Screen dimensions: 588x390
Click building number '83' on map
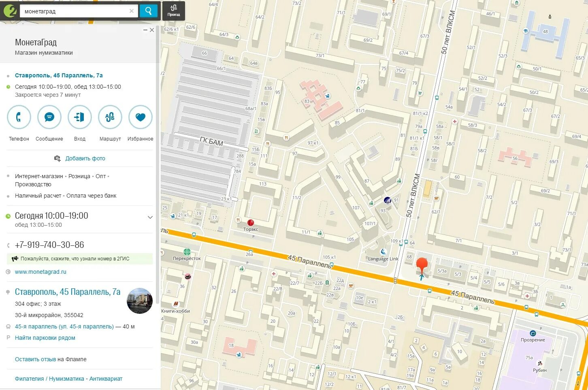coord(307,101)
